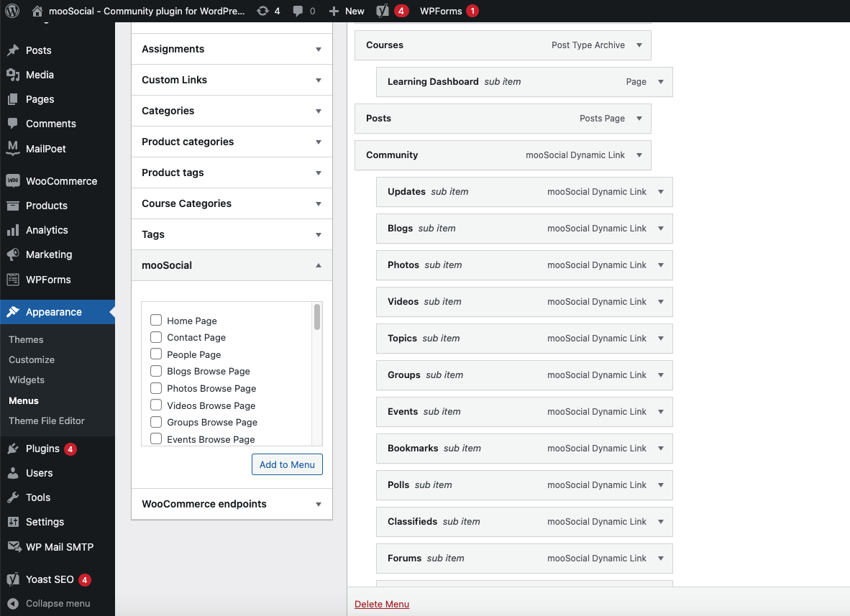This screenshot has width=850, height=616.
Task: Expand the Forums sub item arrow
Action: click(661, 558)
